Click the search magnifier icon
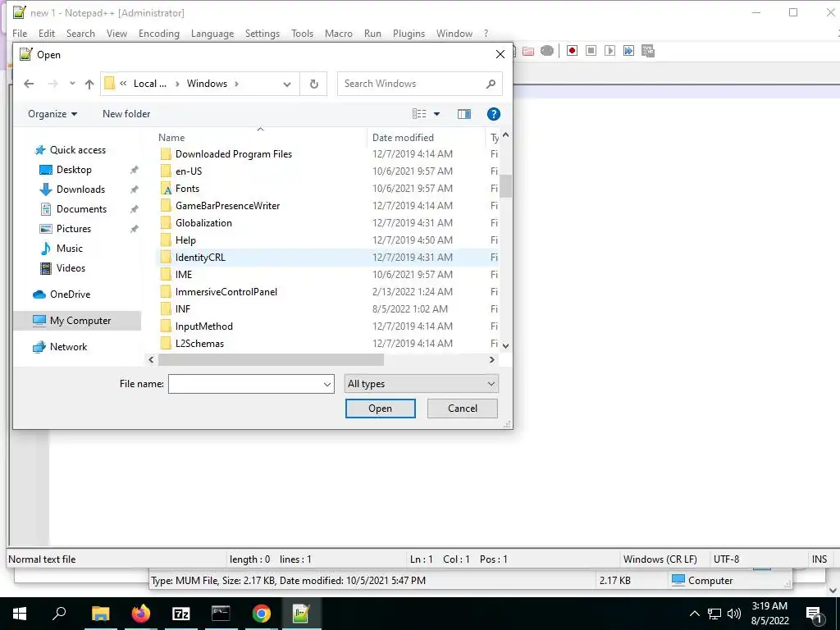 click(491, 84)
